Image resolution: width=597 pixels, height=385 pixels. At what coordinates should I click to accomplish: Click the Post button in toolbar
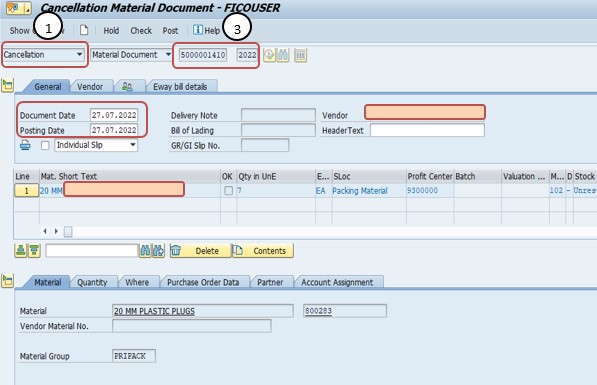click(170, 30)
